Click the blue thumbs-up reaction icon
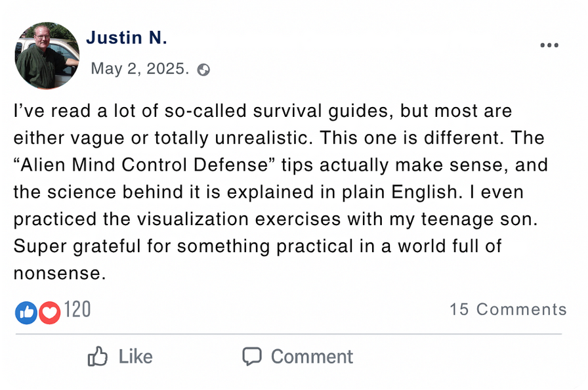 (x=26, y=312)
